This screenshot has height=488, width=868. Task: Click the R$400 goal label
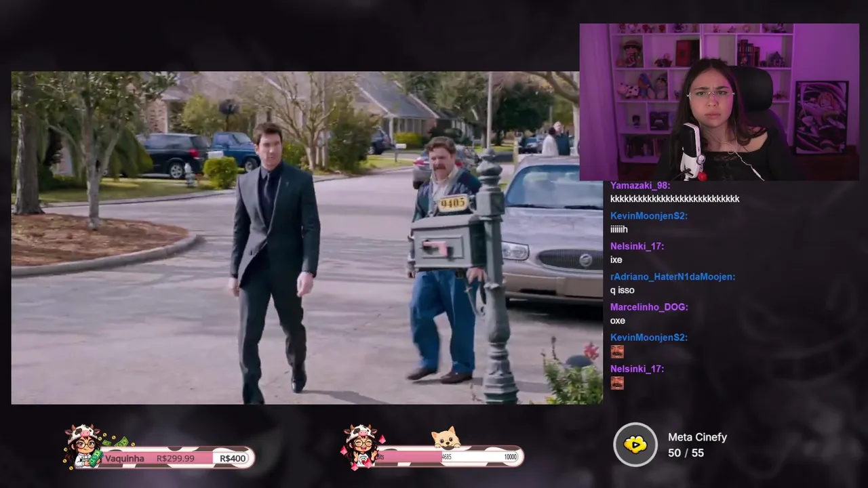233,458
